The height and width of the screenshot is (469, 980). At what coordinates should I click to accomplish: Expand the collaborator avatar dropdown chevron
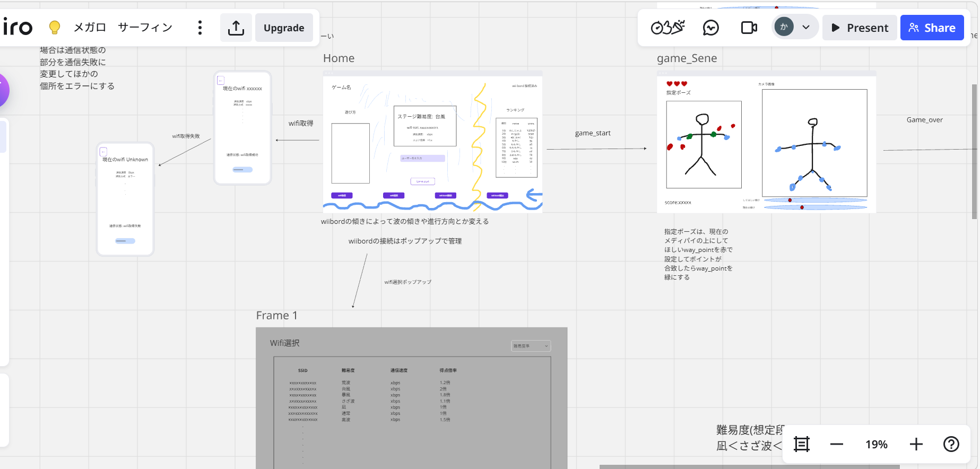point(806,28)
